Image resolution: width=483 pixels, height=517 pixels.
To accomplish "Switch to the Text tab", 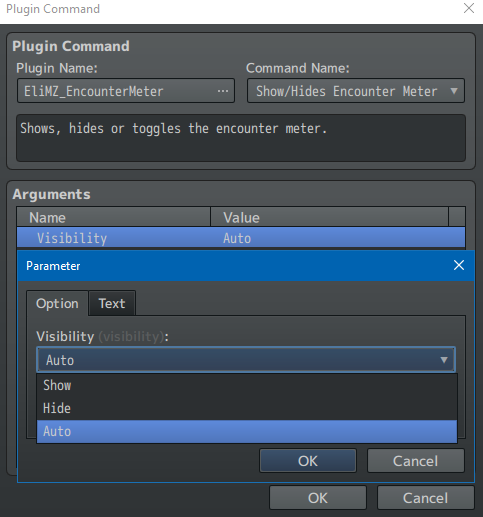I will [x=112, y=303].
